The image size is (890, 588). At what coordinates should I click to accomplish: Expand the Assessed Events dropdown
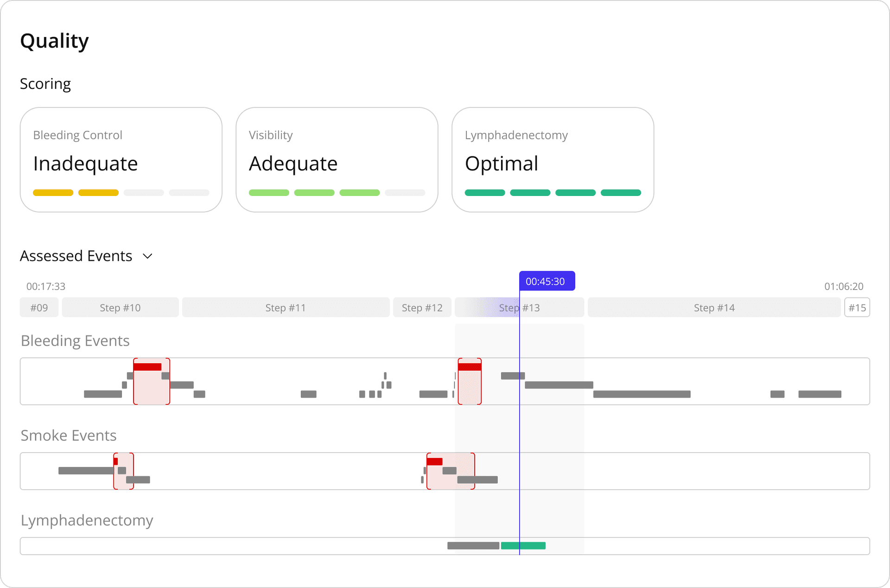coord(147,256)
